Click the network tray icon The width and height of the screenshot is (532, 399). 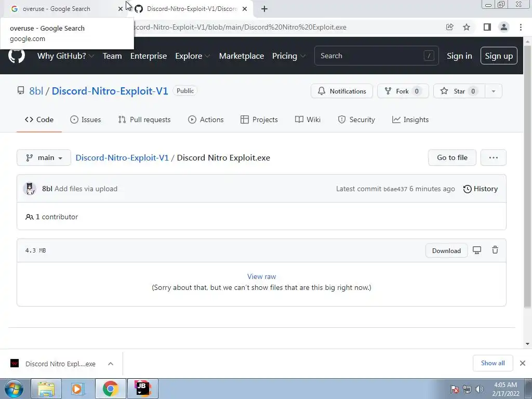(x=467, y=389)
